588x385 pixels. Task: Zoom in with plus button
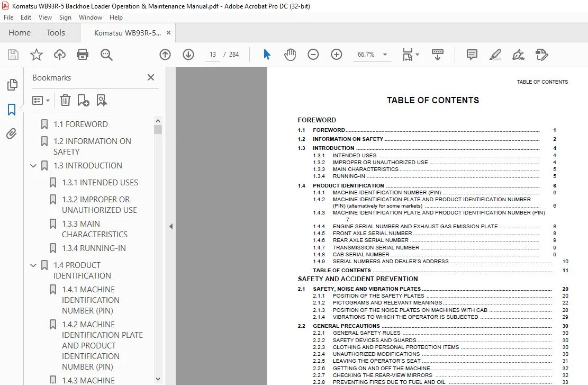point(337,55)
